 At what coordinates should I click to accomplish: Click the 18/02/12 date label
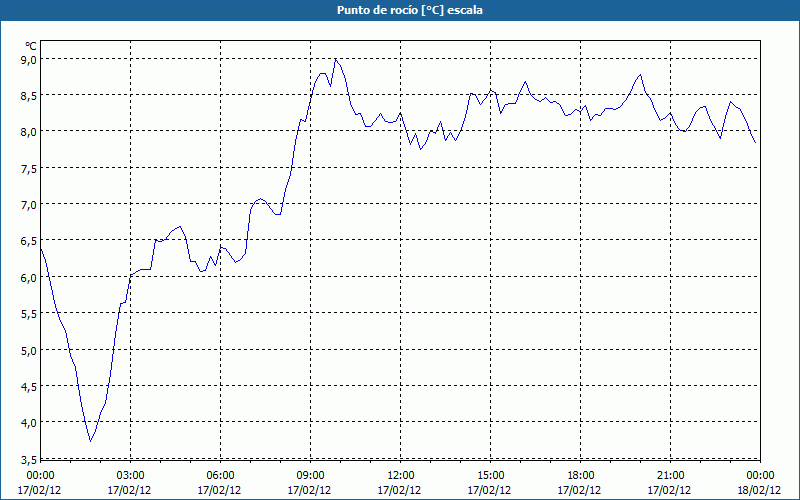pos(759,490)
